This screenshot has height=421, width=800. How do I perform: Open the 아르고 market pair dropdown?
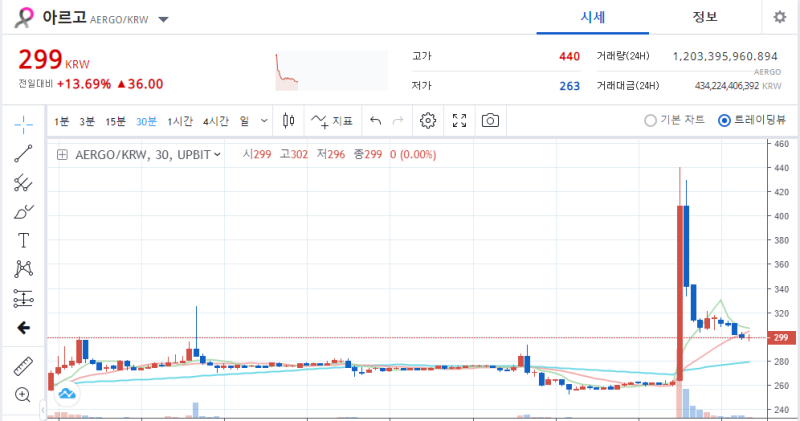tap(163, 20)
